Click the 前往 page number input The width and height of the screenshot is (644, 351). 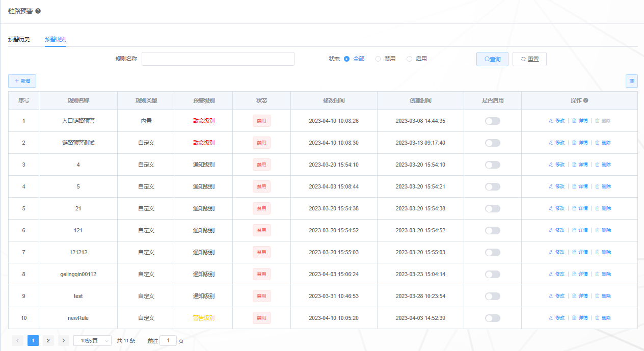[168, 341]
